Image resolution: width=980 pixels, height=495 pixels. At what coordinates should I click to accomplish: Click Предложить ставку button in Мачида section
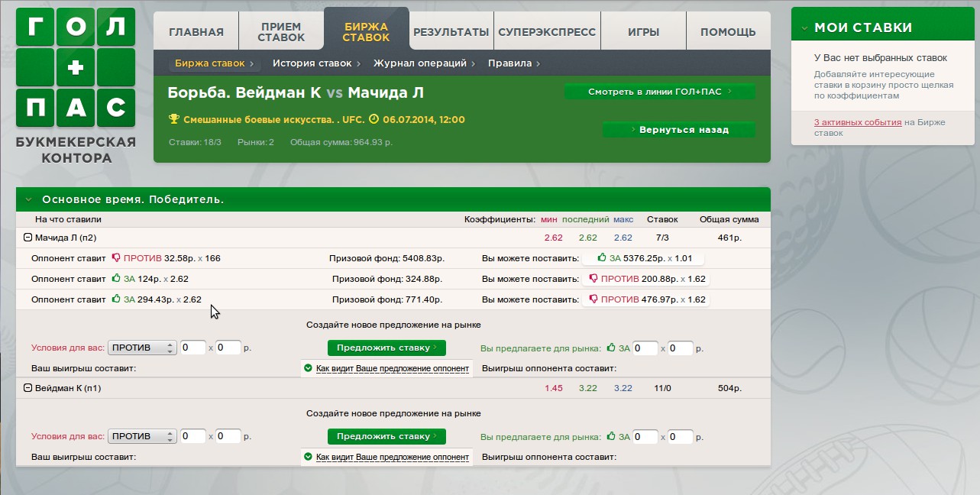point(387,348)
